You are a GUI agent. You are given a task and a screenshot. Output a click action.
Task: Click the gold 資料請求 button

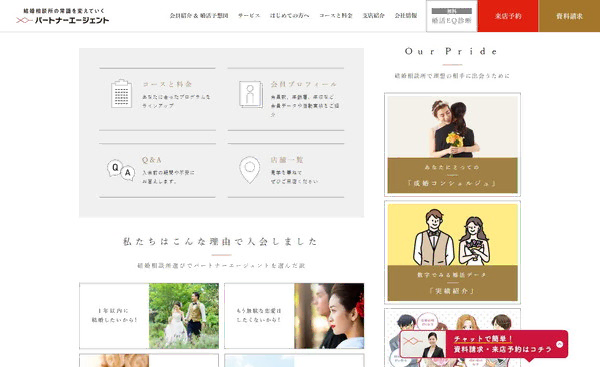(x=569, y=16)
